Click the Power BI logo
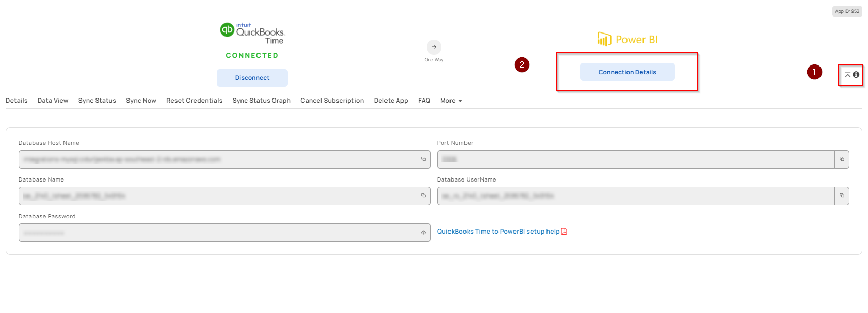This screenshot has width=868, height=313. 628,39
